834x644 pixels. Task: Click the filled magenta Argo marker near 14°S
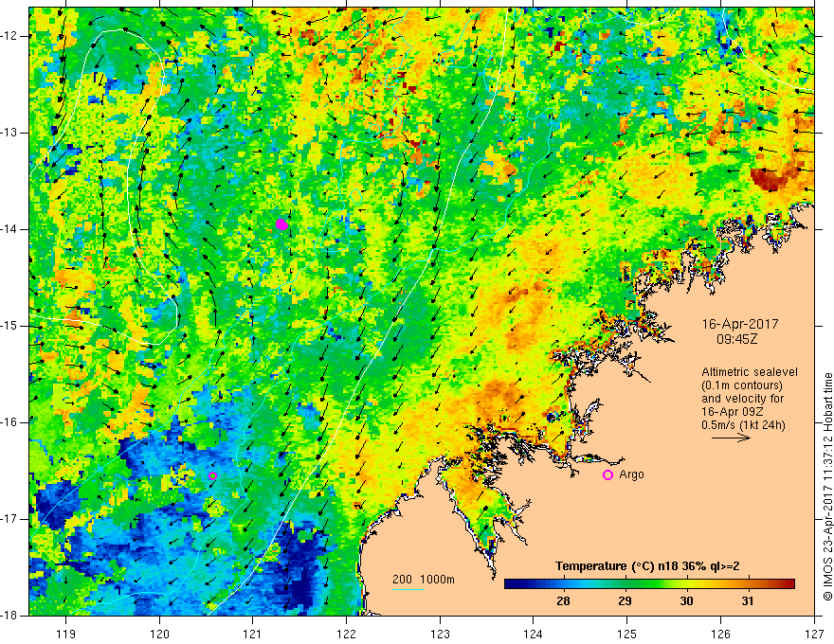(x=281, y=224)
